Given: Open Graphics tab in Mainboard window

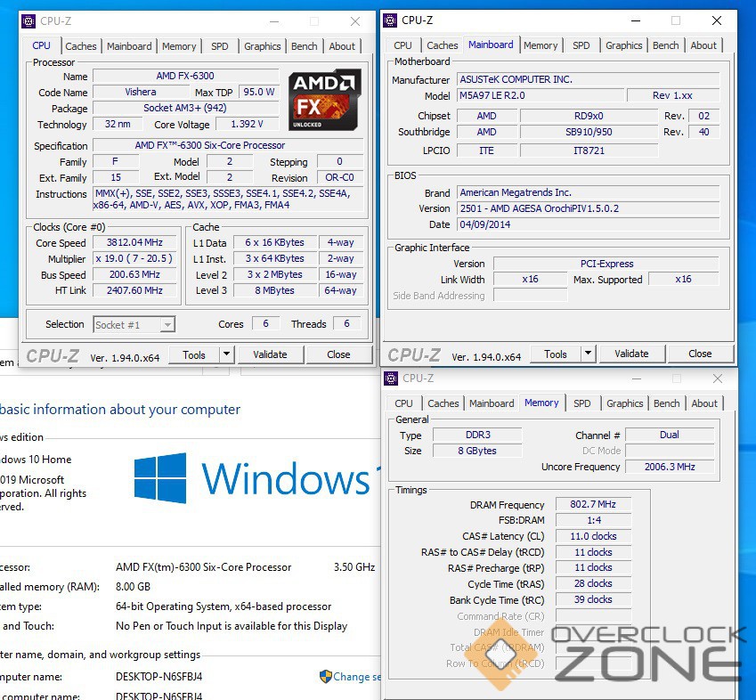Looking at the screenshot, I should point(624,45).
